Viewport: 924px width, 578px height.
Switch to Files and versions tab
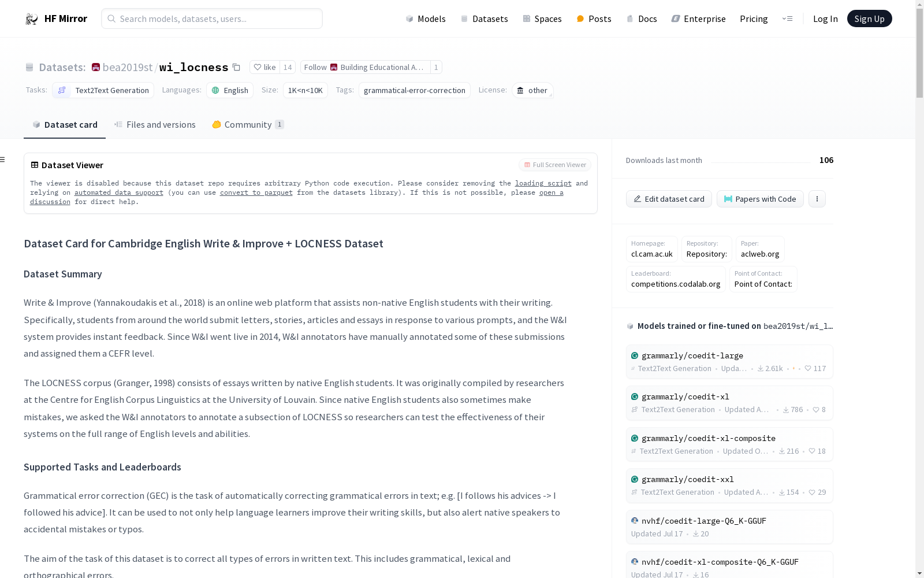155,124
